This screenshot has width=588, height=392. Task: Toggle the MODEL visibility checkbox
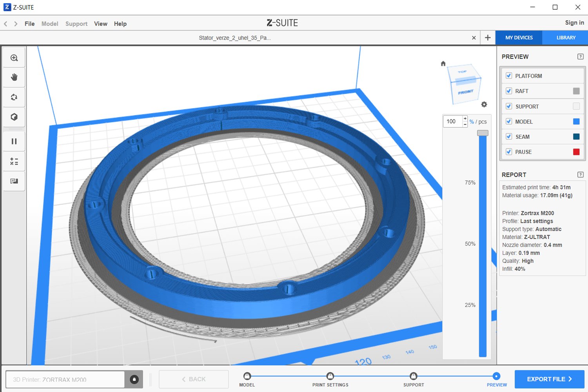click(509, 122)
